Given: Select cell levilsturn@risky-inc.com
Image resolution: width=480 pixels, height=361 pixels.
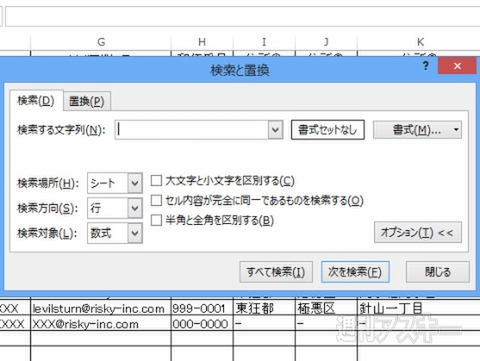Looking at the screenshot, I should click(101, 308).
